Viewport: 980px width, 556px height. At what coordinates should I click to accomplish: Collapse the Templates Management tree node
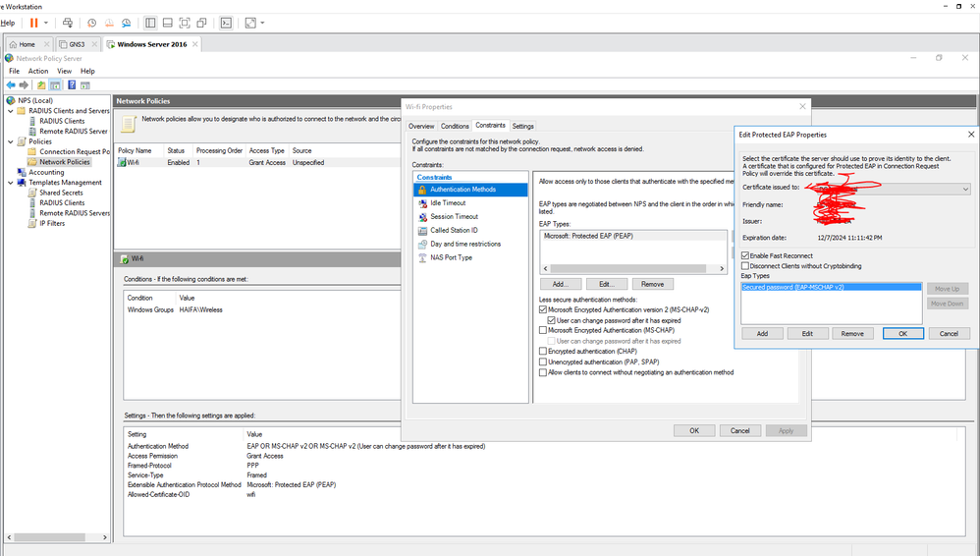point(11,183)
